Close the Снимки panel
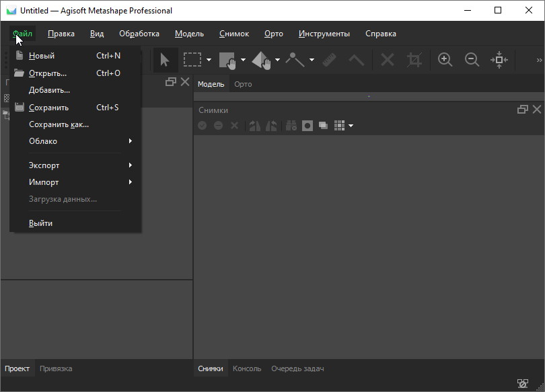The image size is (545, 392). (537, 110)
